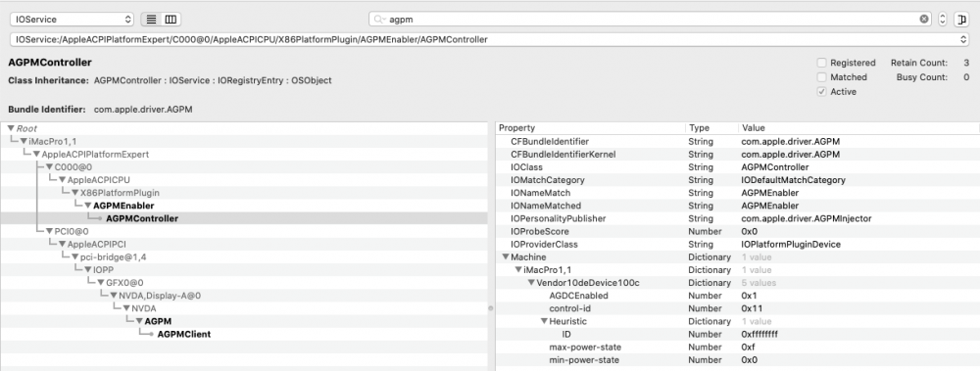Viewport: 980px width, 371px height.
Task: Select the AppleACPIPCI tree row
Action: tap(244, 244)
